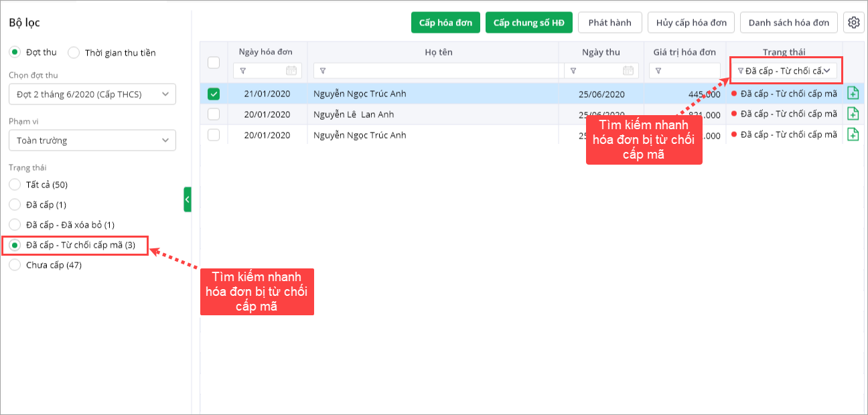Click the Hủy cấp hóa đơn button
868x415 pixels.
click(x=691, y=22)
